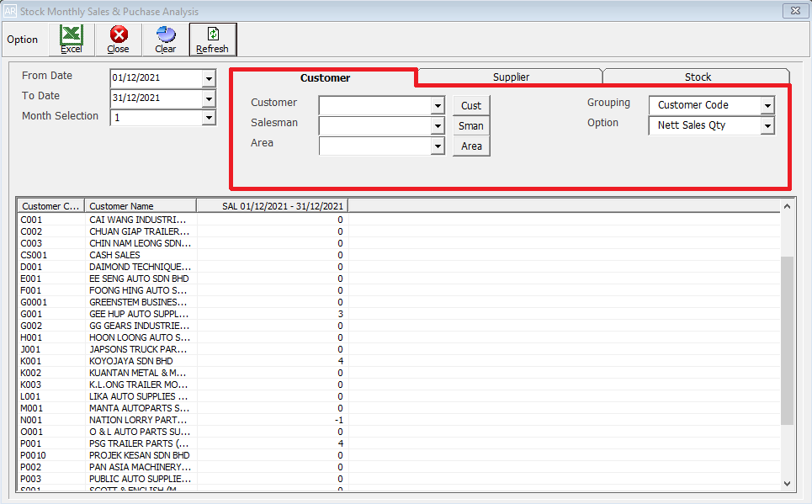Image resolution: width=812 pixels, height=504 pixels.
Task: Click the grid scrollbar down arrow
Action: [787, 483]
